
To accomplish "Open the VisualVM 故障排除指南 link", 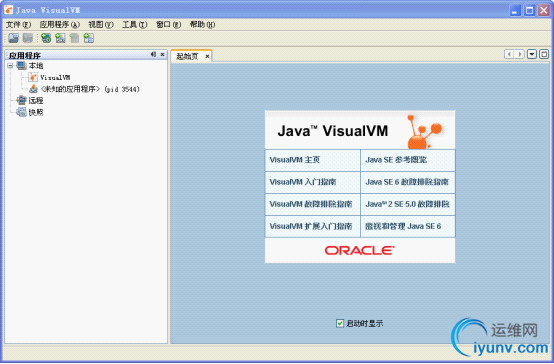I will tap(311, 204).
